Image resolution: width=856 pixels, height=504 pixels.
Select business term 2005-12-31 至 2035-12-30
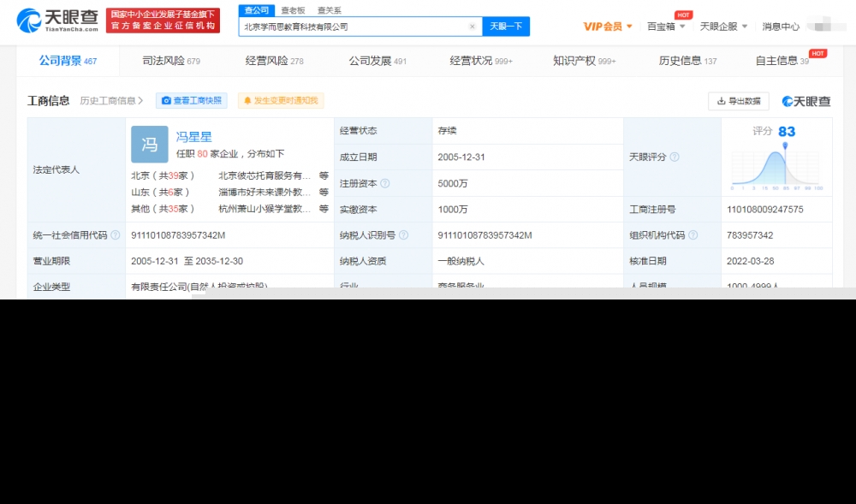[187, 261]
